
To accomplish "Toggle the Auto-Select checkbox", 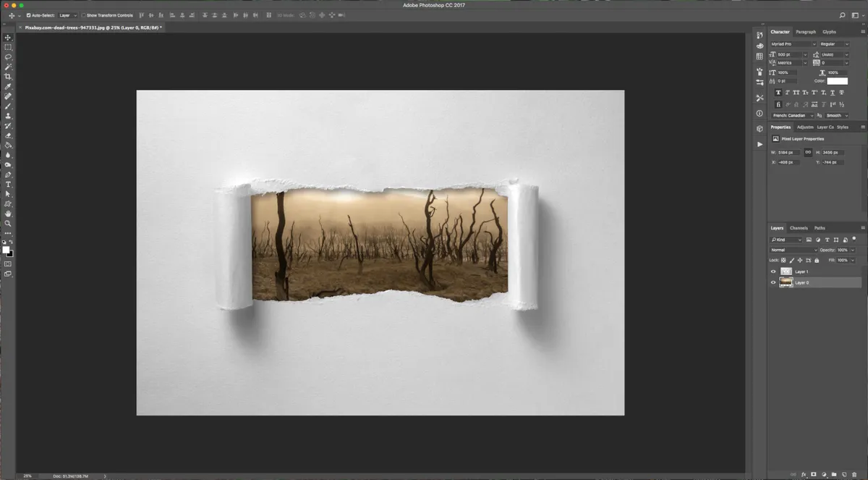I will tap(28, 15).
